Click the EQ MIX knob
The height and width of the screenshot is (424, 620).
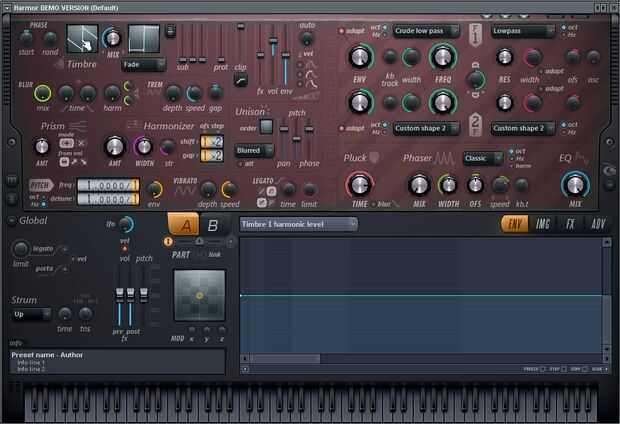pos(575,185)
